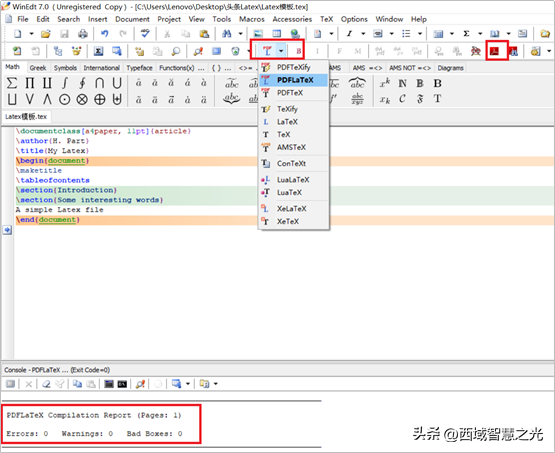Click the 'Errors: 0' console report entry
This screenshot has width=555, height=453.
(27, 434)
